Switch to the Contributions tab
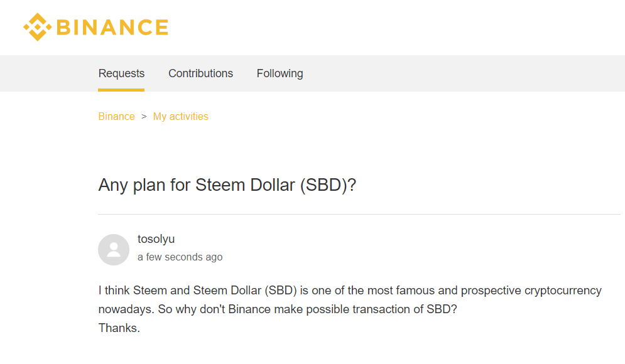Viewport: 625px width, 364px height. 200,73
